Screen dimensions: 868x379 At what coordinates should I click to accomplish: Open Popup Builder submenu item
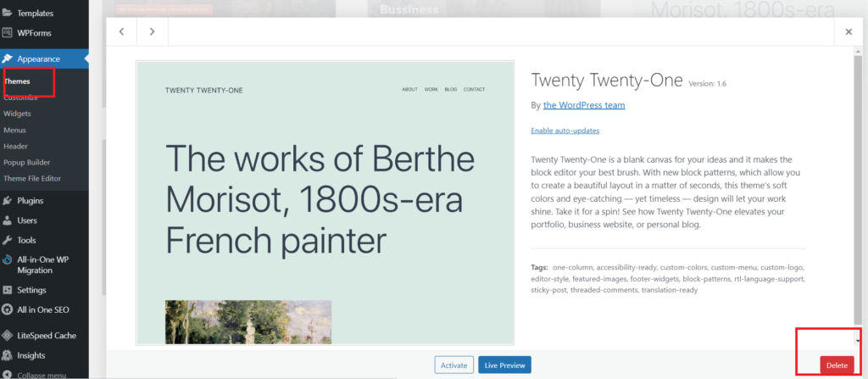(26, 162)
